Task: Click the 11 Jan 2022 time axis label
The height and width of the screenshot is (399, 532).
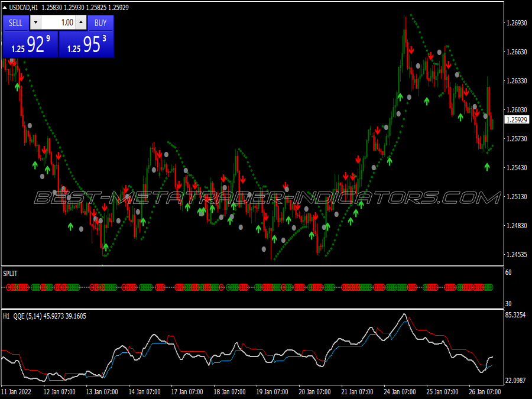Action: pyautogui.click(x=17, y=392)
